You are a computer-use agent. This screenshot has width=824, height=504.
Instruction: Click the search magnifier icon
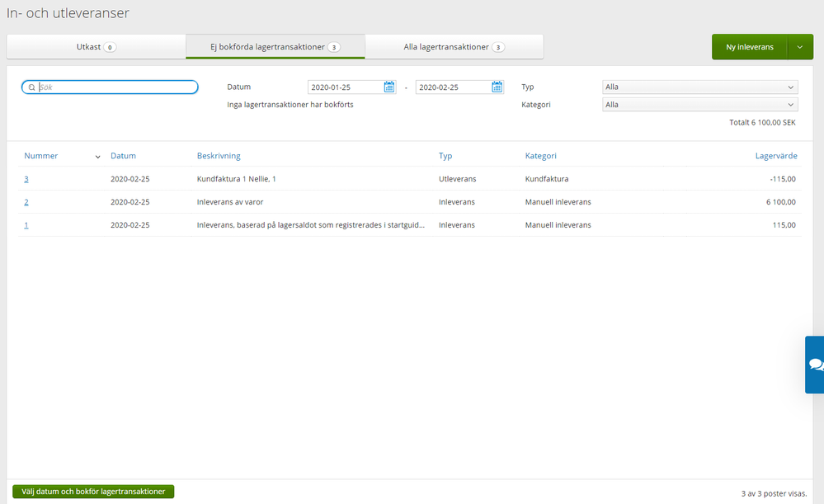tap(31, 87)
